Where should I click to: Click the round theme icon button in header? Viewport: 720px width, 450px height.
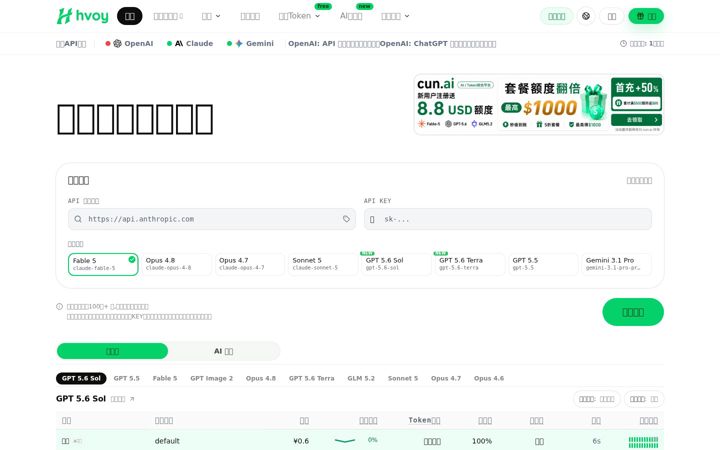pyautogui.click(x=586, y=16)
